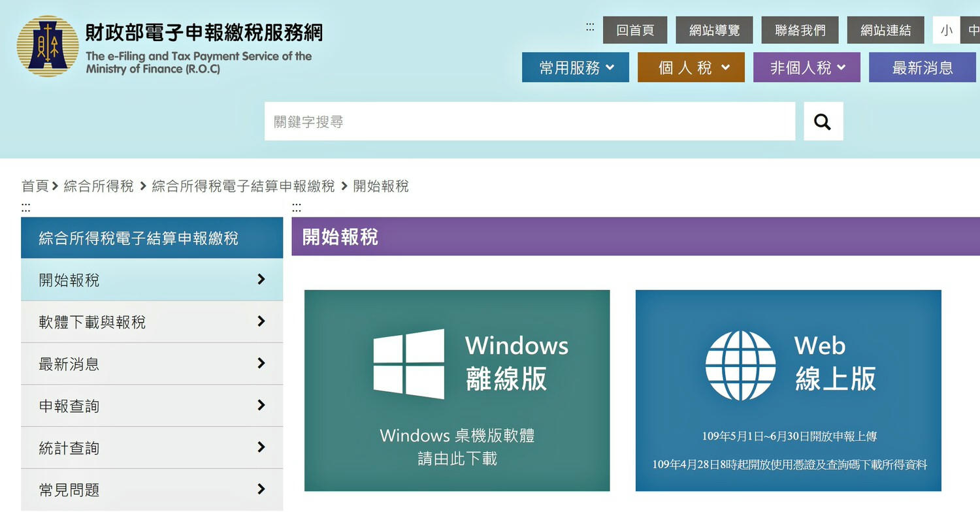Set font size to 小
980x531 pixels.
pyautogui.click(x=946, y=30)
